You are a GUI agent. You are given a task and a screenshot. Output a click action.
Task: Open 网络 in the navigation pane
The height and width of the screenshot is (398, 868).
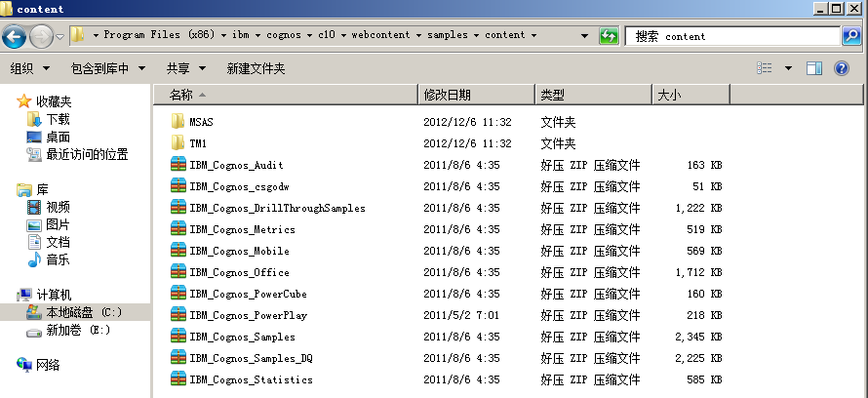point(48,366)
